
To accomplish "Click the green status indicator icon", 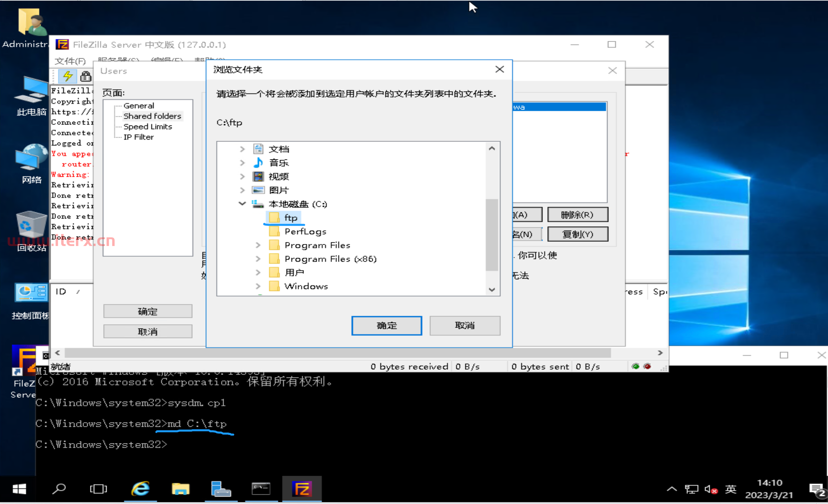I will [x=635, y=367].
